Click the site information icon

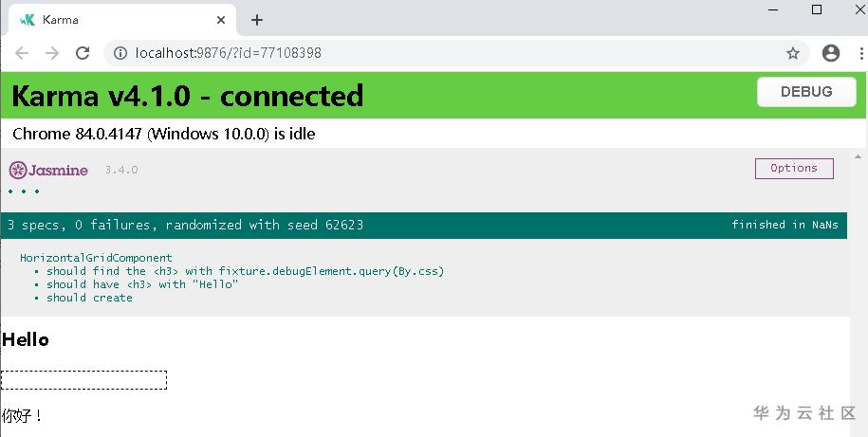[x=120, y=53]
